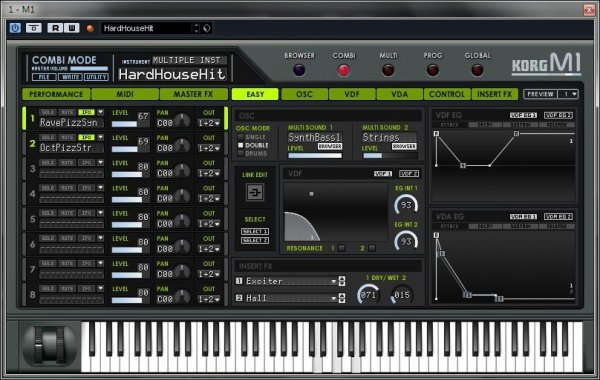
Task: Switch to the VDF tab
Action: (352, 94)
